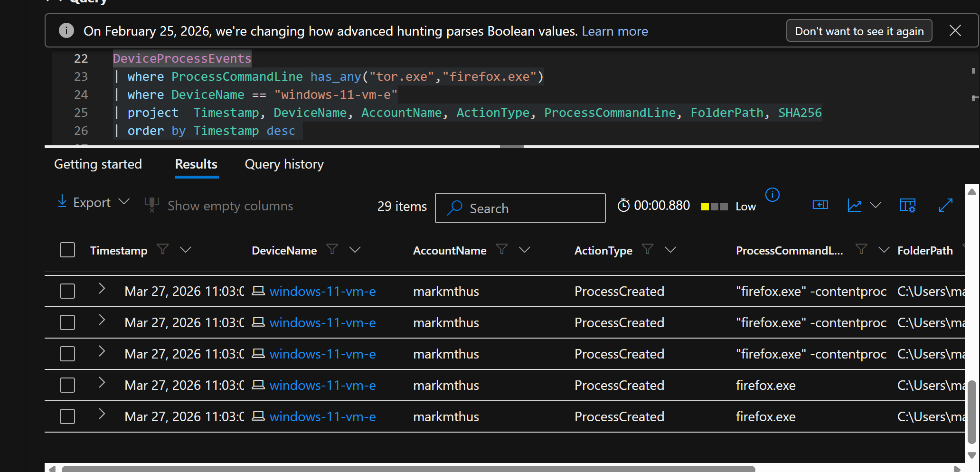Filter the DeviceName column
The height and width of the screenshot is (472, 980).
[x=332, y=249]
